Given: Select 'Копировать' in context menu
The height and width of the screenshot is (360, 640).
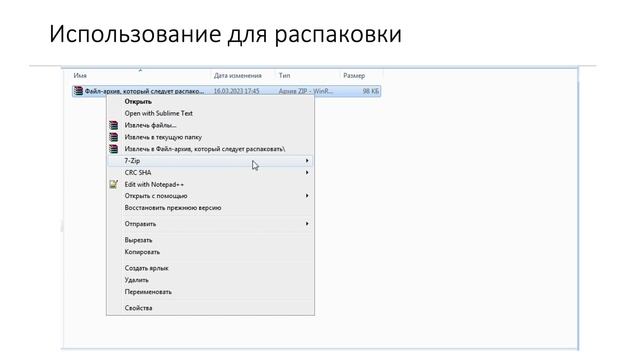Looking at the screenshot, I should (x=142, y=252).
